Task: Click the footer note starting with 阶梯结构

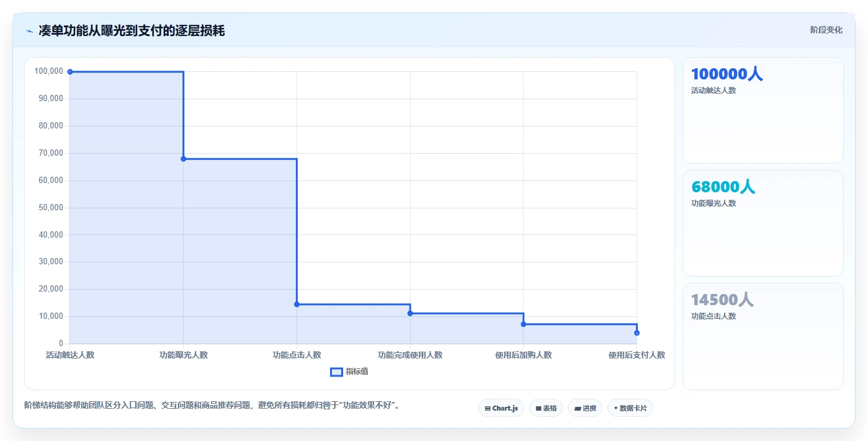Action: point(213,406)
